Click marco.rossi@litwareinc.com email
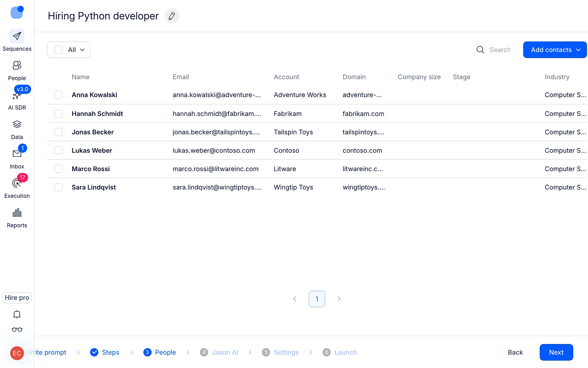This screenshot has height=368, width=588. pos(216,169)
